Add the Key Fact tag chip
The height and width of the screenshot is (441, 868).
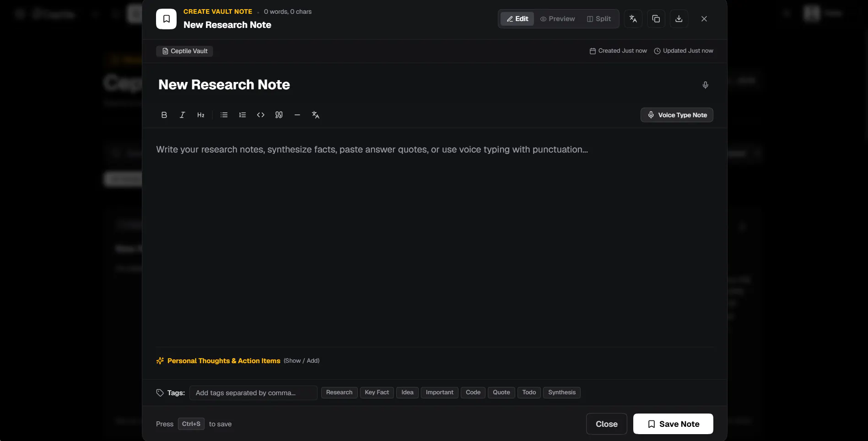(377, 392)
